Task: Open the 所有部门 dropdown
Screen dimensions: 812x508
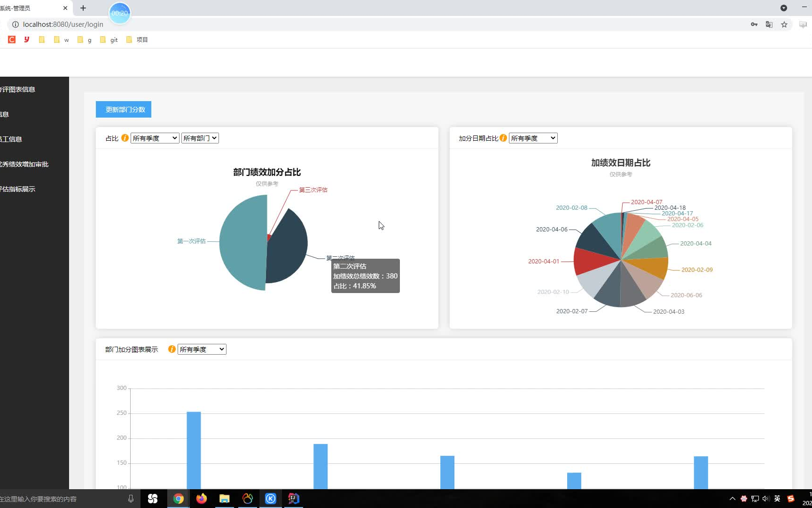Action: click(200, 138)
